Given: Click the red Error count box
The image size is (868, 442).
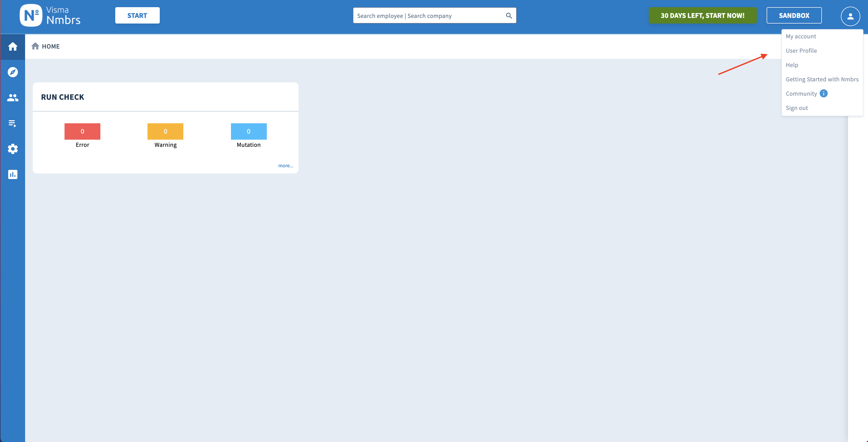Looking at the screenshot, I should point(82,131).
